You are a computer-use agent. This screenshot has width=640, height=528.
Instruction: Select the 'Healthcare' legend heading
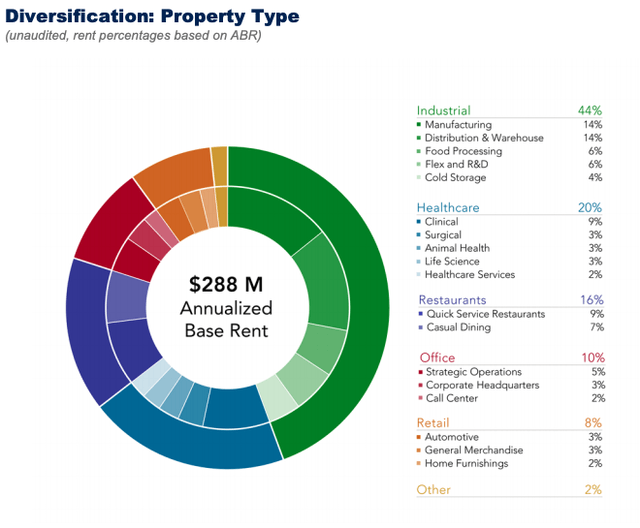click(x=448, y=208)
